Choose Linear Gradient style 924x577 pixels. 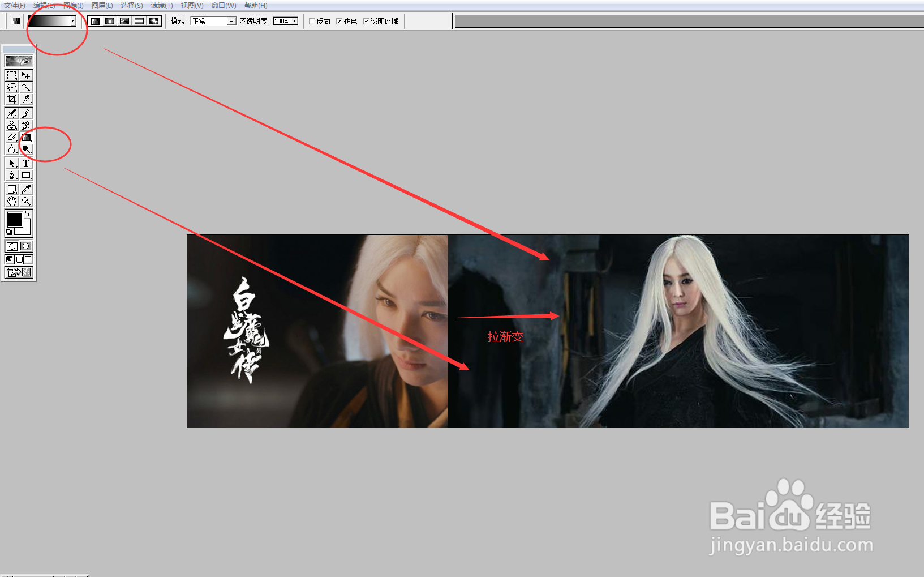point(96,21)
